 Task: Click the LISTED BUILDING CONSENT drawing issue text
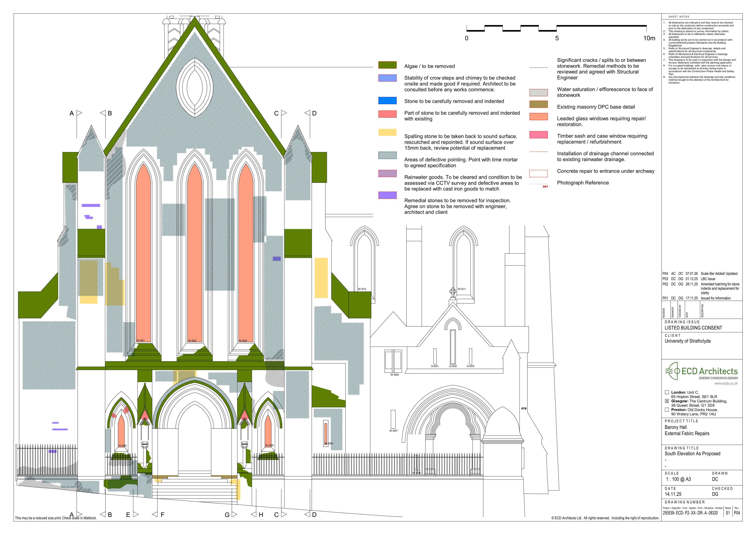click(x=693, y=328)
